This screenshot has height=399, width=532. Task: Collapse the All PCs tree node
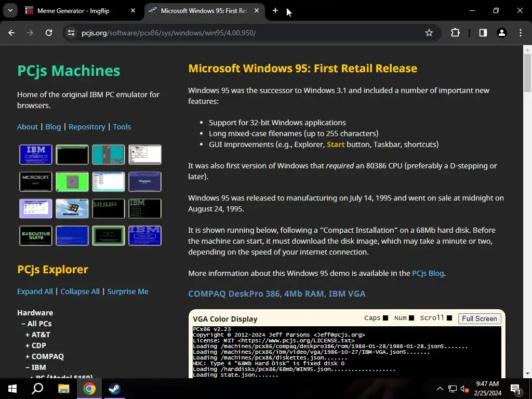point(37,324)
